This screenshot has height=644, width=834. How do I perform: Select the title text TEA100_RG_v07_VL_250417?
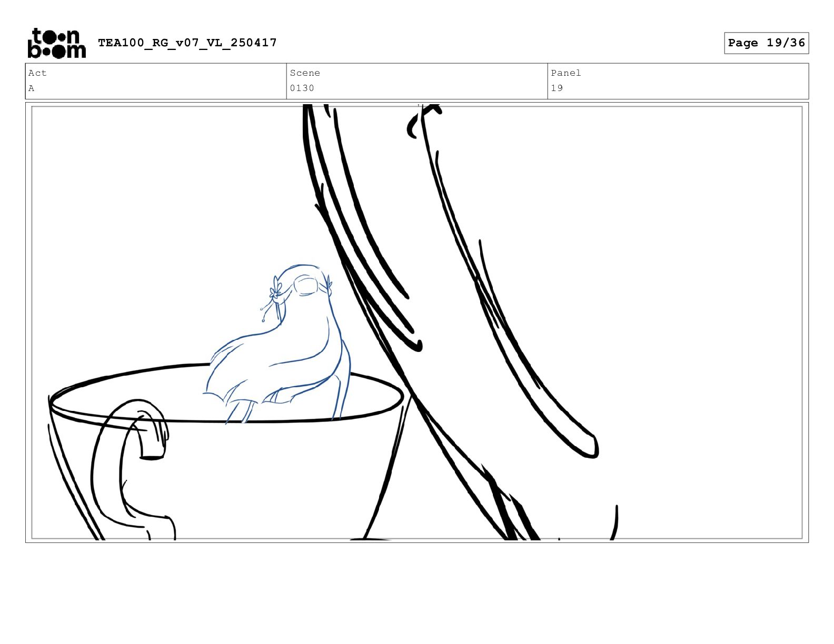187,43
